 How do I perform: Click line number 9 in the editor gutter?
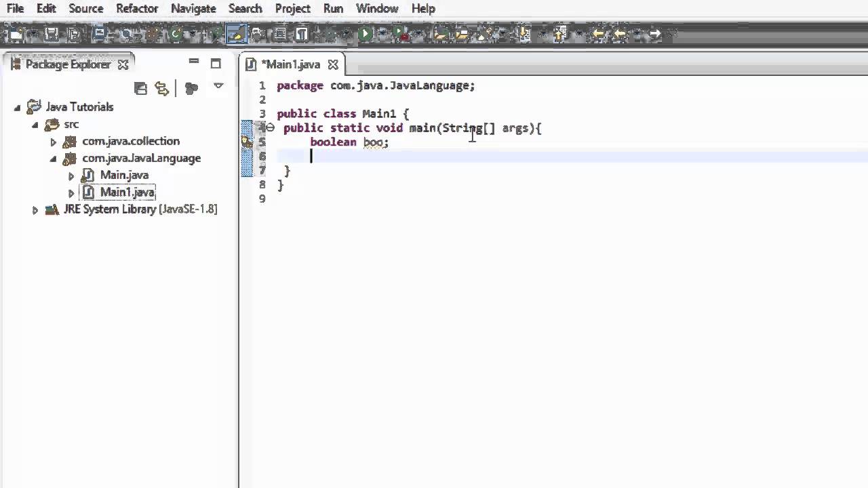(x=262, y=199)
